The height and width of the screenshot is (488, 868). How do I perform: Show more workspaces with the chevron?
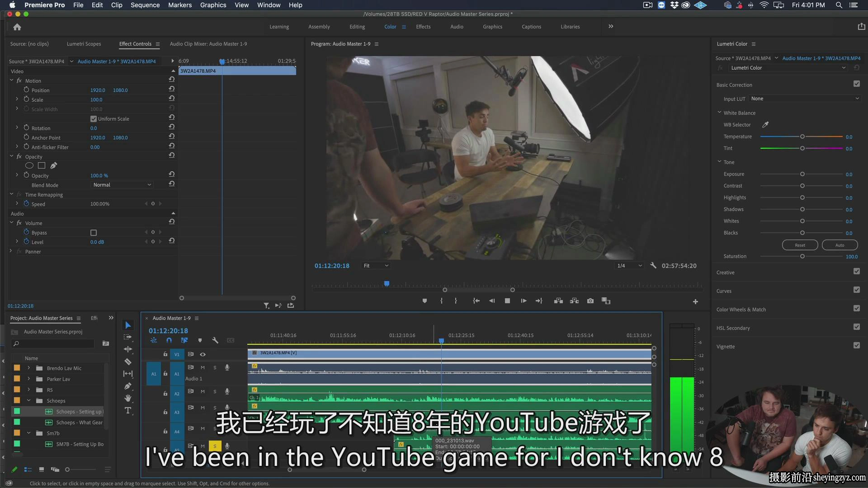click(611, 26)
